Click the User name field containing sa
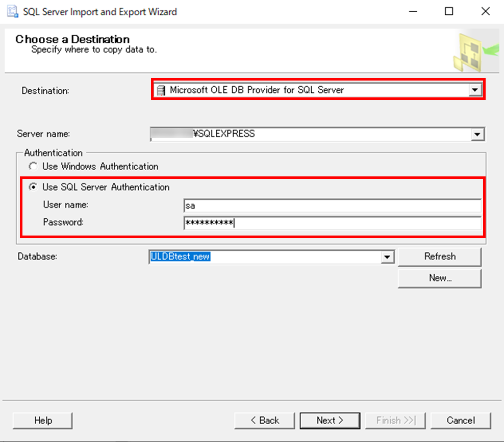Screen dimensions: 504x442 point(333,205)
